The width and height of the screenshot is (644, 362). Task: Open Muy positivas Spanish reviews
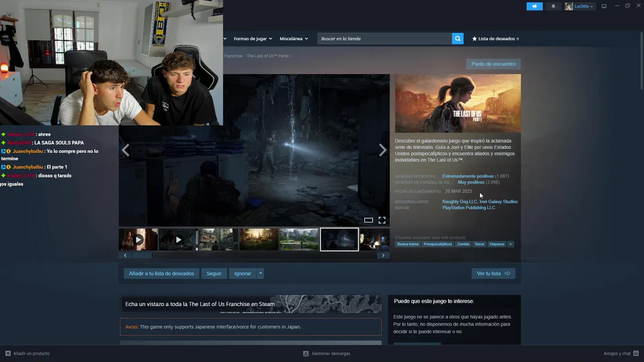point(471,182)
